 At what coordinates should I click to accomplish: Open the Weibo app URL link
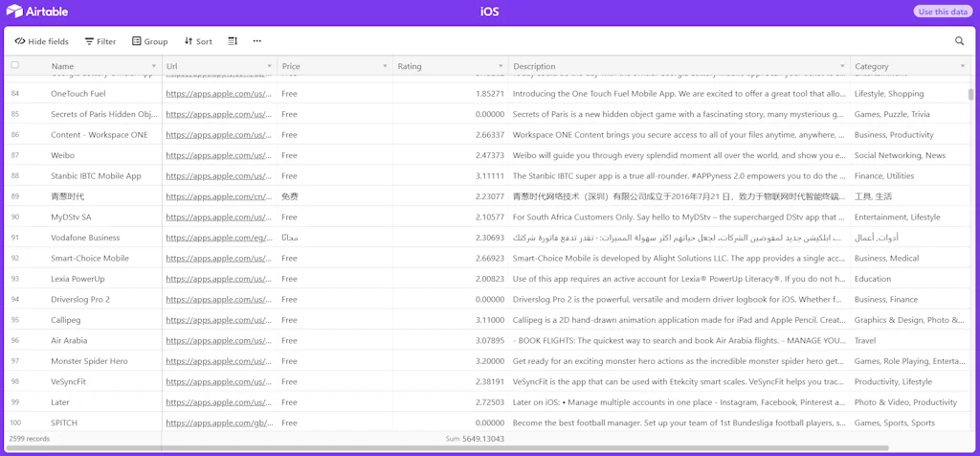point(219,155)
